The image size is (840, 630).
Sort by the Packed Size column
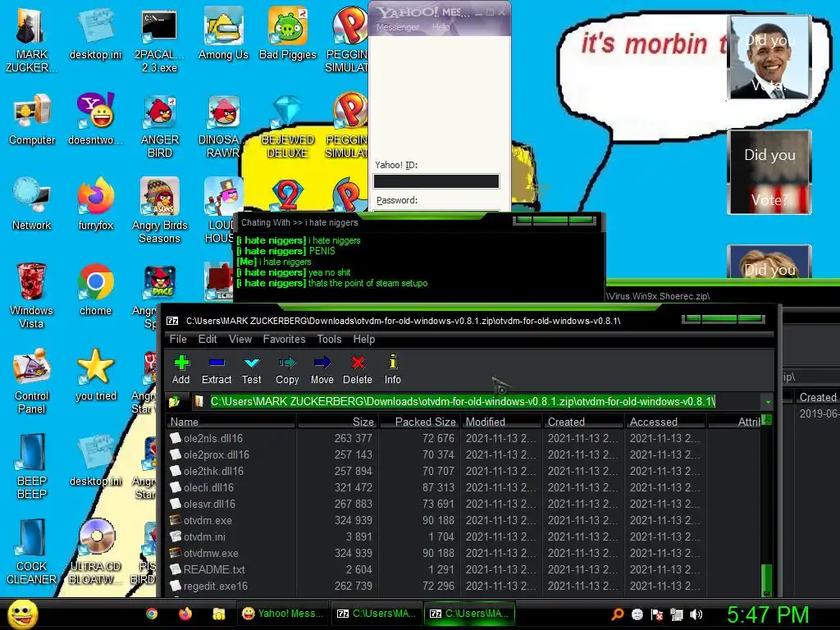click(420, 422)
